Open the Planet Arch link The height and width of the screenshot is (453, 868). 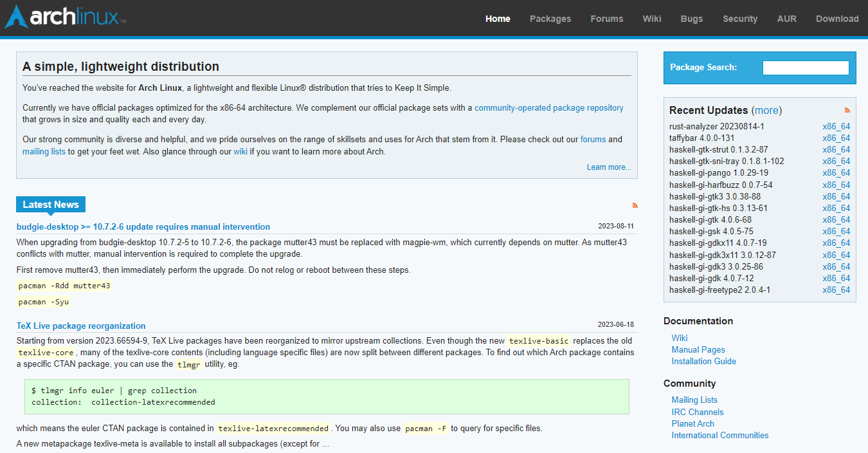click(693, 424)
